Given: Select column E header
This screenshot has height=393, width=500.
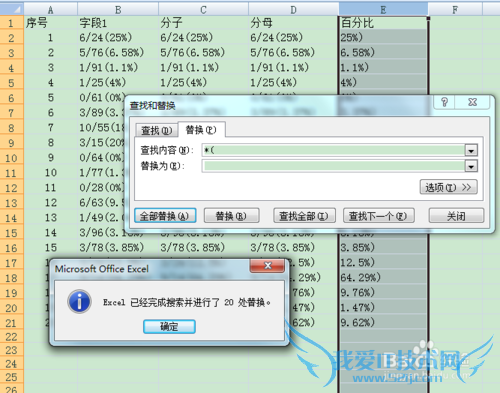Looking at the screenshot, I should click(x=383, y=9).
